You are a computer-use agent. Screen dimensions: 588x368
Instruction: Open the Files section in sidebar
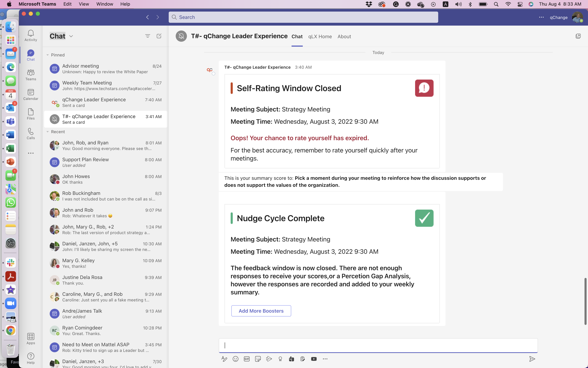pos(31,114)
